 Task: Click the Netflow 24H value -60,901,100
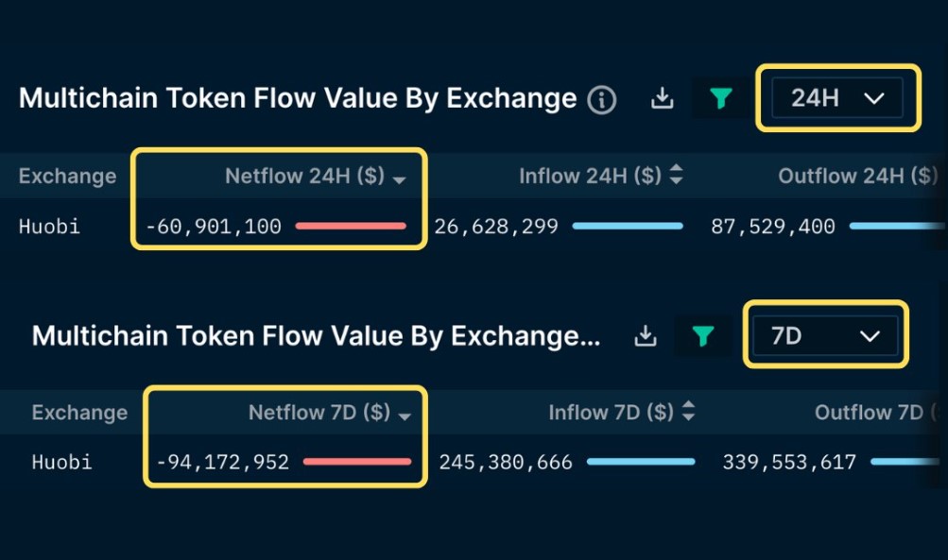click(x=214, y=227)
